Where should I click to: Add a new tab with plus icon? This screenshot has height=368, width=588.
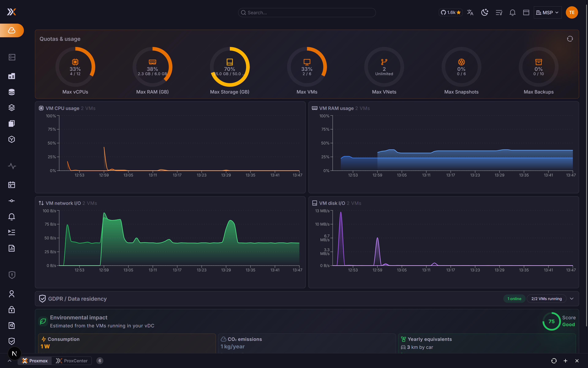pyautogui.click(x=565, y=361)
